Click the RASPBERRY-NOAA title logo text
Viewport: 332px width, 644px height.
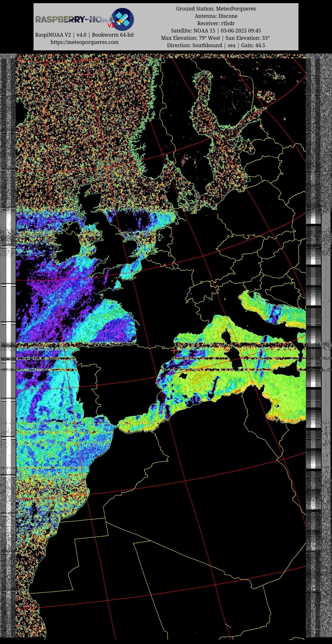(x=74, y=20)
